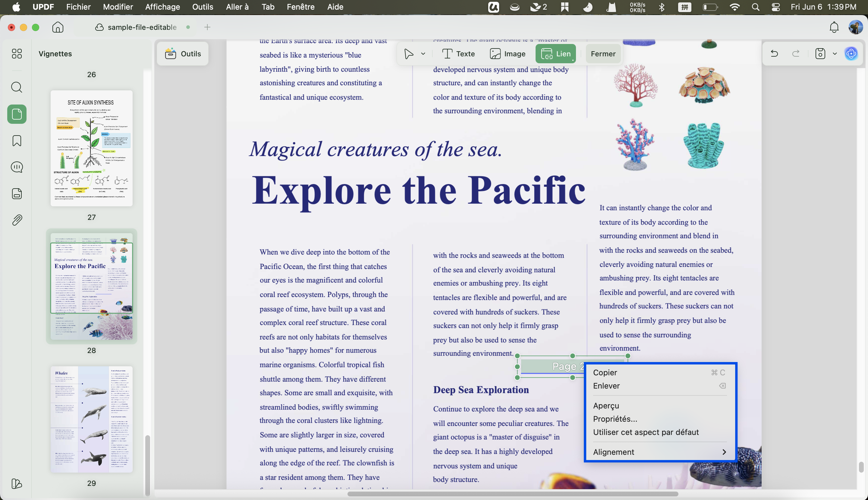Click the document vertical scrollbar handle
This screenshot has height=500, width=868.
pos(861,467)
